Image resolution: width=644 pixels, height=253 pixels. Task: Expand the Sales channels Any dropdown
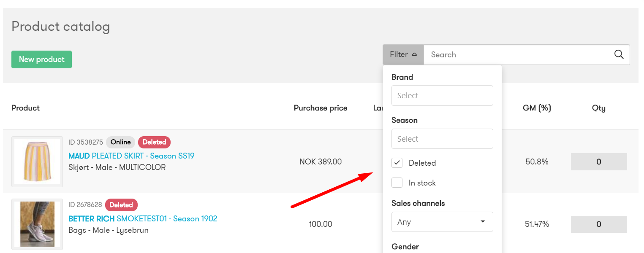[442, 222]
